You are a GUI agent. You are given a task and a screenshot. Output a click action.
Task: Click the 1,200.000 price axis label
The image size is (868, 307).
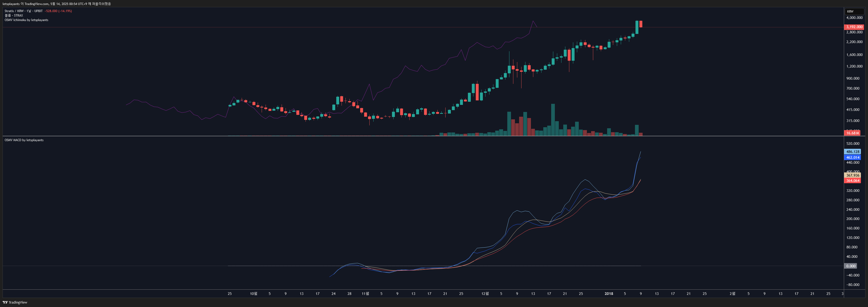point(854,66)
